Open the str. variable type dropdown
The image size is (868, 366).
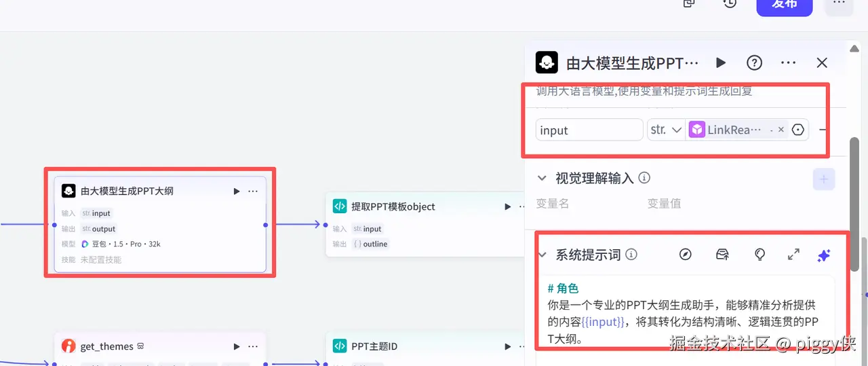click(x=666, y=130)
